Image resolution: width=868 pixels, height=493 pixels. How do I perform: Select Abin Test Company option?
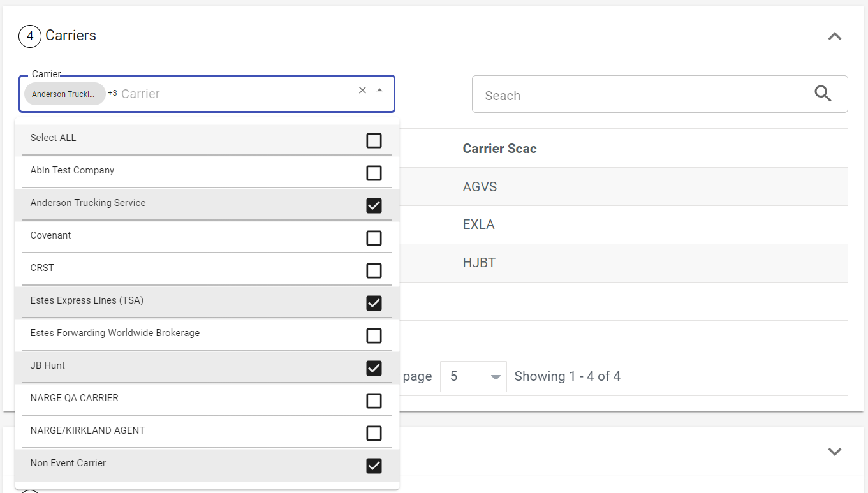point(72,170)
